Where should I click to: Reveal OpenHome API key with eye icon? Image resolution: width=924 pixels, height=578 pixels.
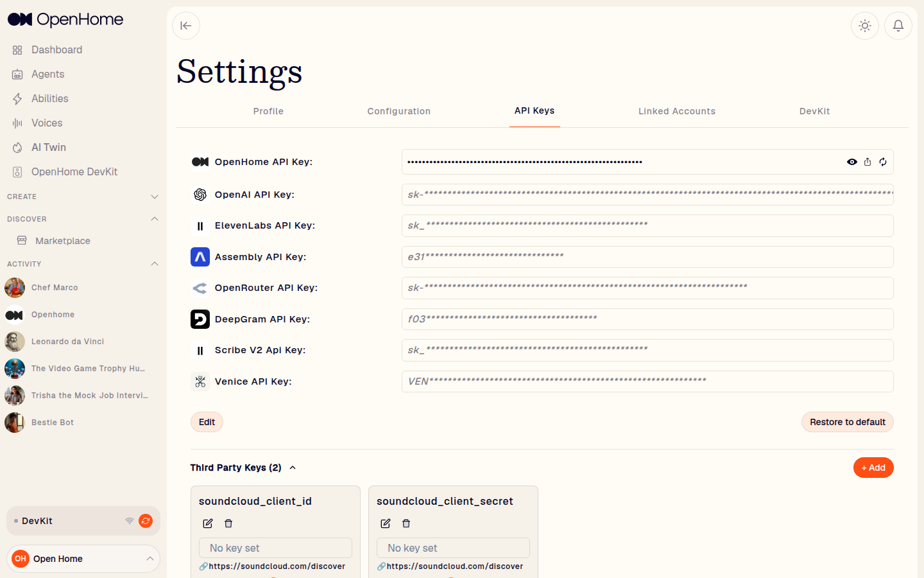(852, 162)
